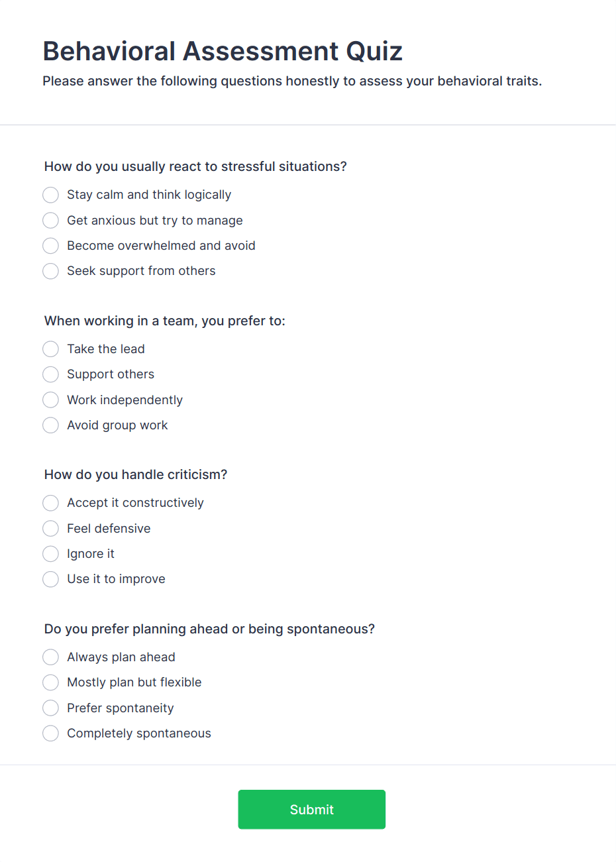Image resolution: width=616 pixels, height=862 pixels.
Task: Click the "Behavioral Assessment Quiz" title
Action: 223,51
